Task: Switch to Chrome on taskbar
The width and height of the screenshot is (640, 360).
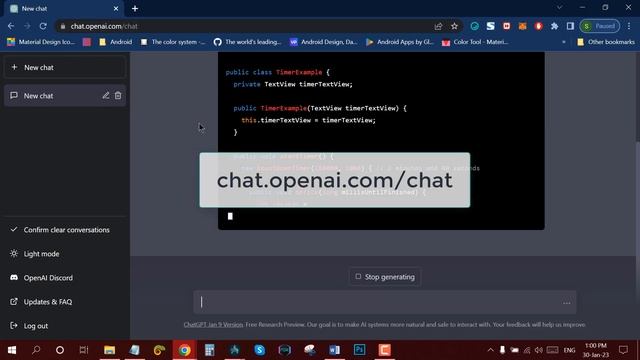Action: (184, 350)
